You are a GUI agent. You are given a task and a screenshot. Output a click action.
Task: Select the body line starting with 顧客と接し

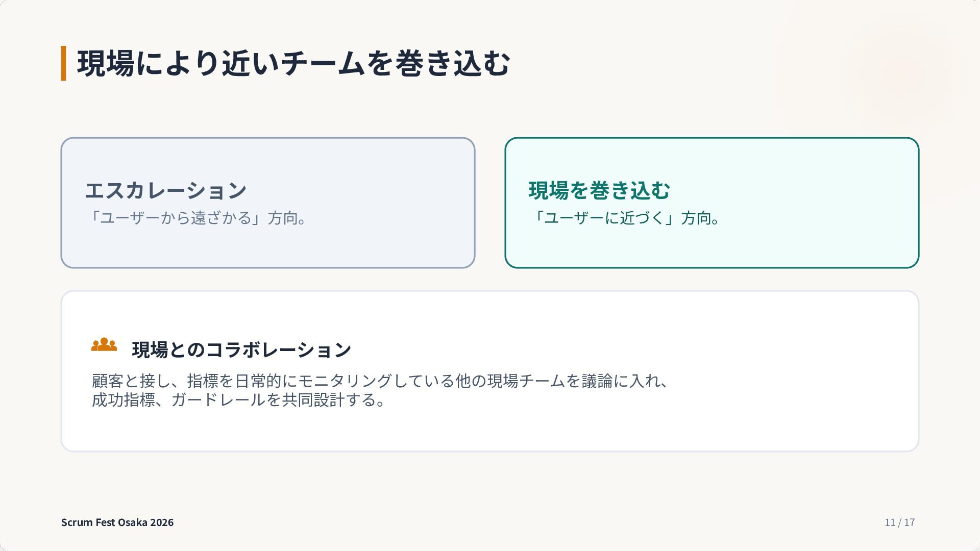point(380,381)
